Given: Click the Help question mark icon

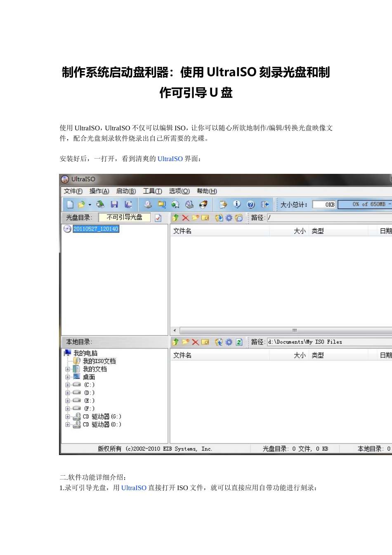Looking at the screenshot, I should tap(251, 204).
